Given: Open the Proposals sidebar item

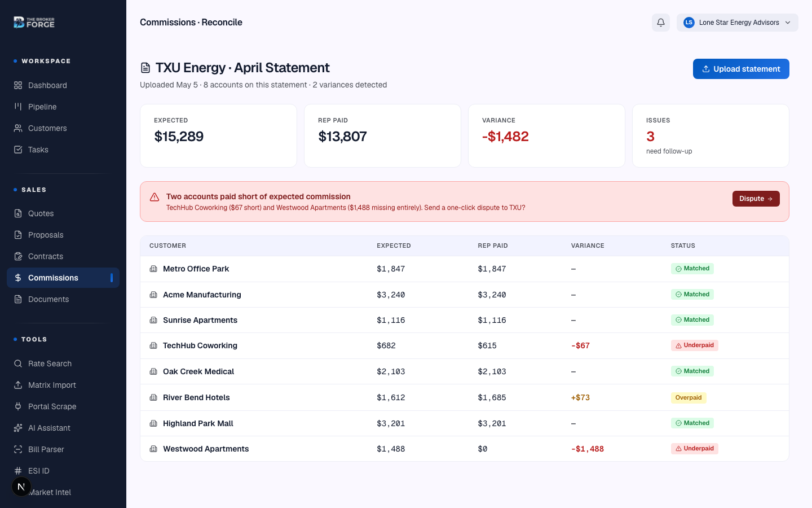Looking at the screenshot, I should 63,235.
